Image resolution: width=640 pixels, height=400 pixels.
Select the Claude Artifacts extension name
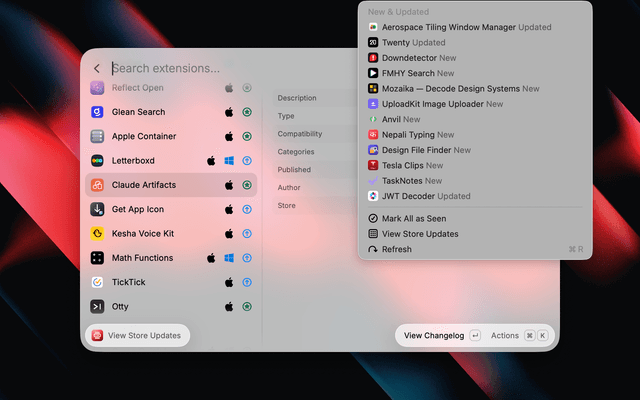pyautogui.click(x=144, y=185)
